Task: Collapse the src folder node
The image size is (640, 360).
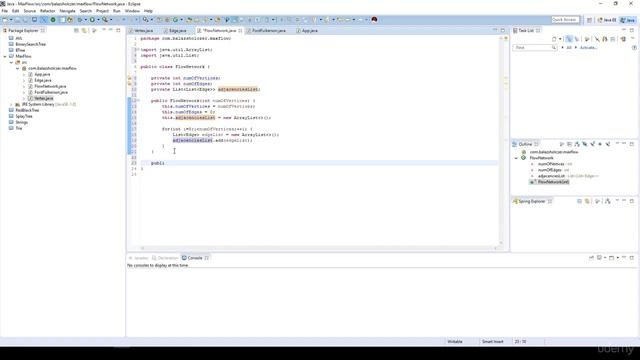Action: (11, 62)
